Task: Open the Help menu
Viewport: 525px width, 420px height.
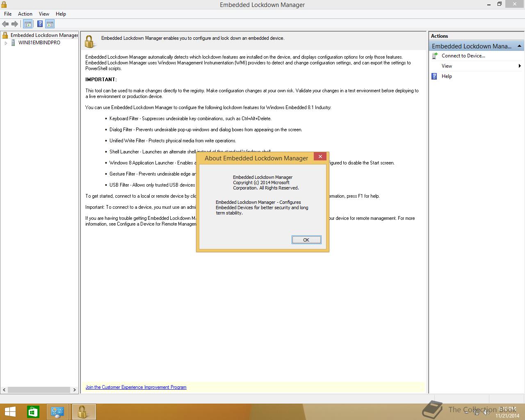Action: (61, 14)
